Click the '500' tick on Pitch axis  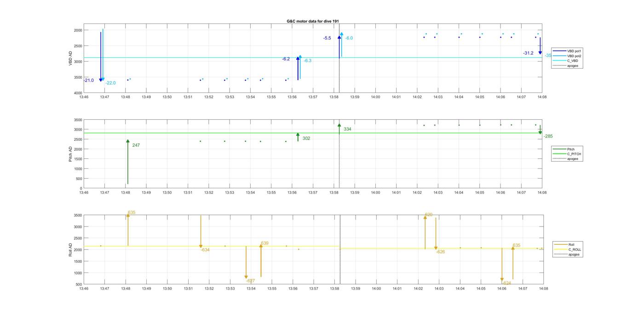pos(79,179)
